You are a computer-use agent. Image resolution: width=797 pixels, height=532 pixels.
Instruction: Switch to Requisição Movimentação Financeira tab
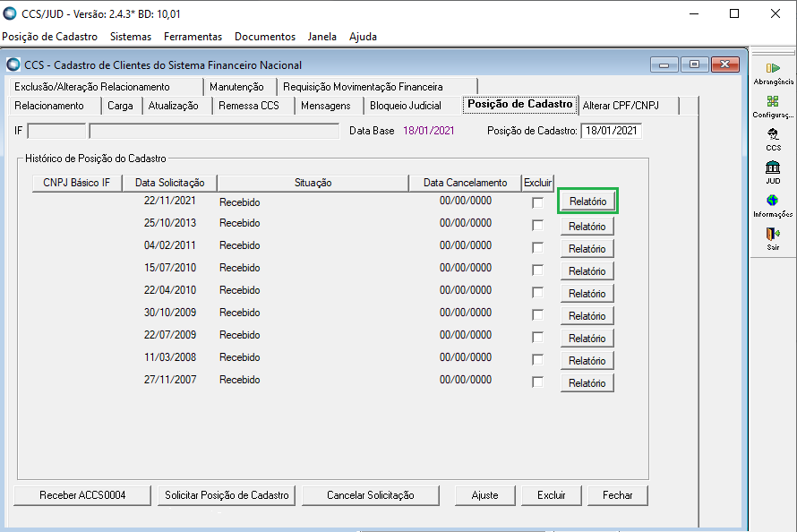tap(377, 87)
